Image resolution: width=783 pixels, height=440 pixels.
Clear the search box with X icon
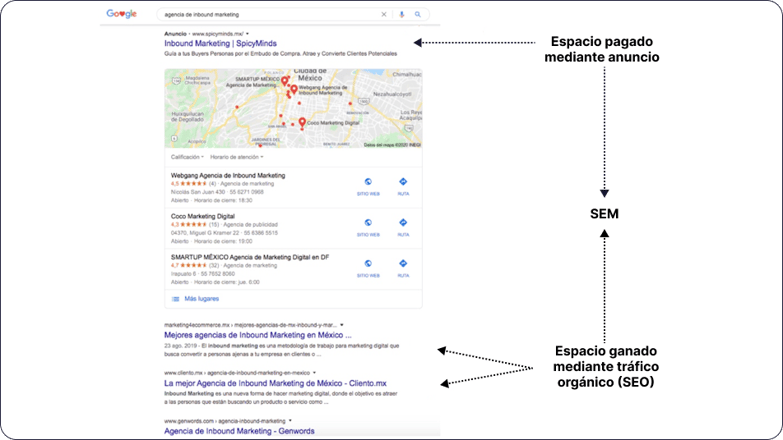coord(384,14)
